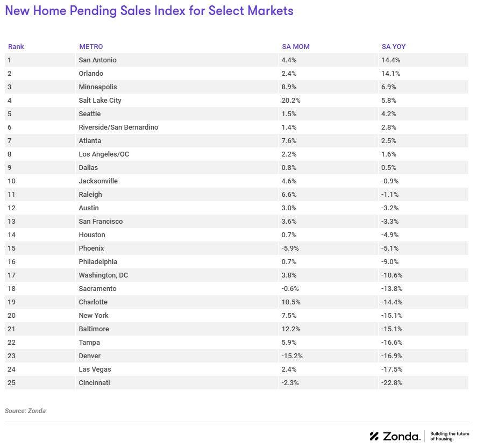Click the chart title heading
Viewport: 477px width, 448px height.
tap(149, 11)
